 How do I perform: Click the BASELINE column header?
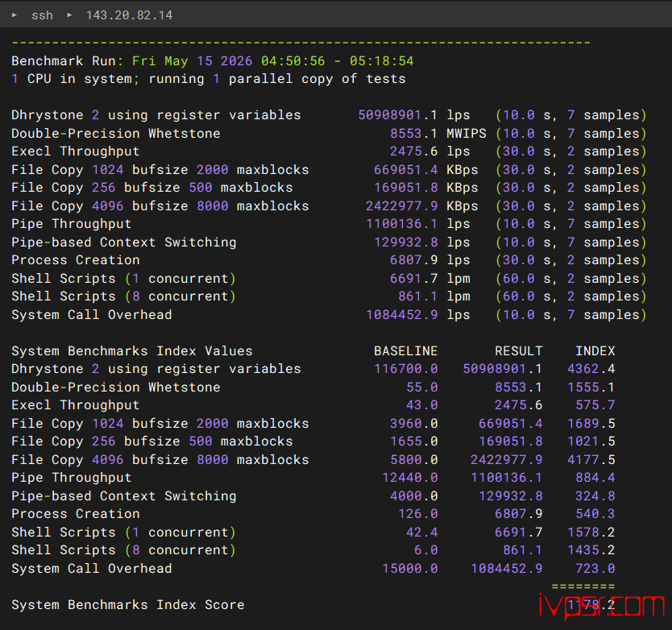click(406, 351)
